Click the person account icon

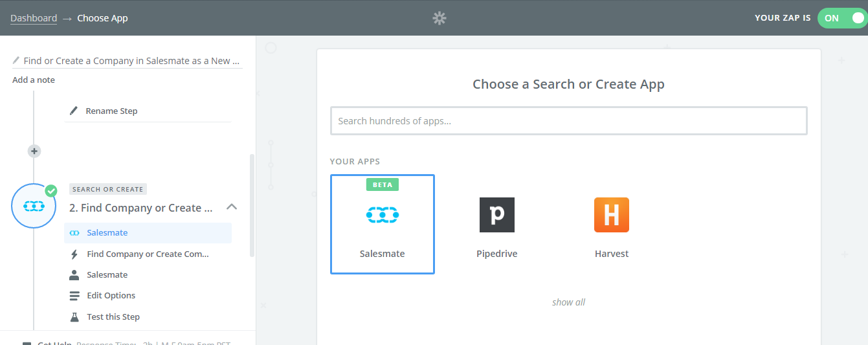[74, 275]
